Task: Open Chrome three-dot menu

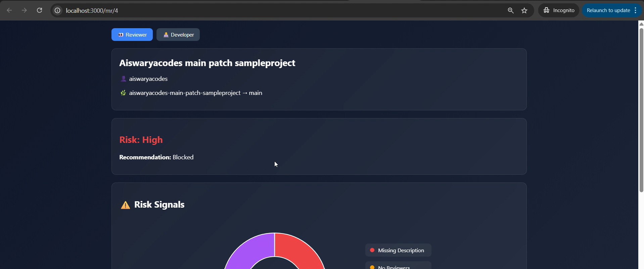Action: [636, 10]
